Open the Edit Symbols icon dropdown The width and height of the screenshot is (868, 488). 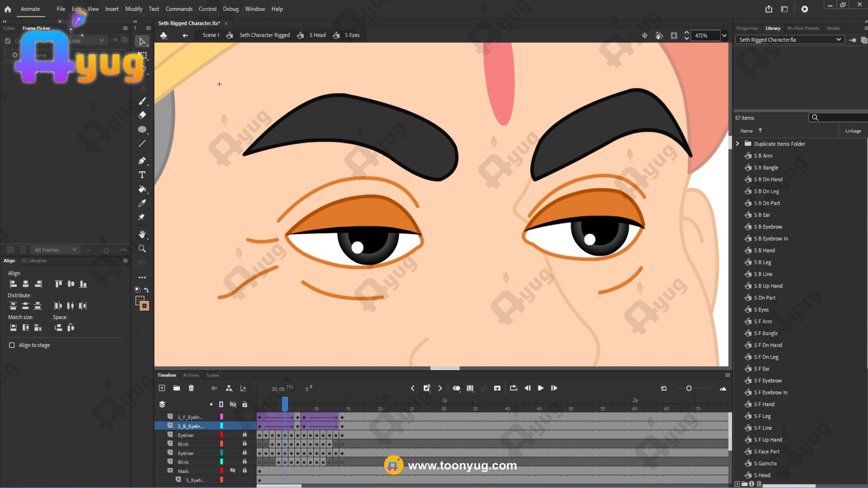click(163, 35)
